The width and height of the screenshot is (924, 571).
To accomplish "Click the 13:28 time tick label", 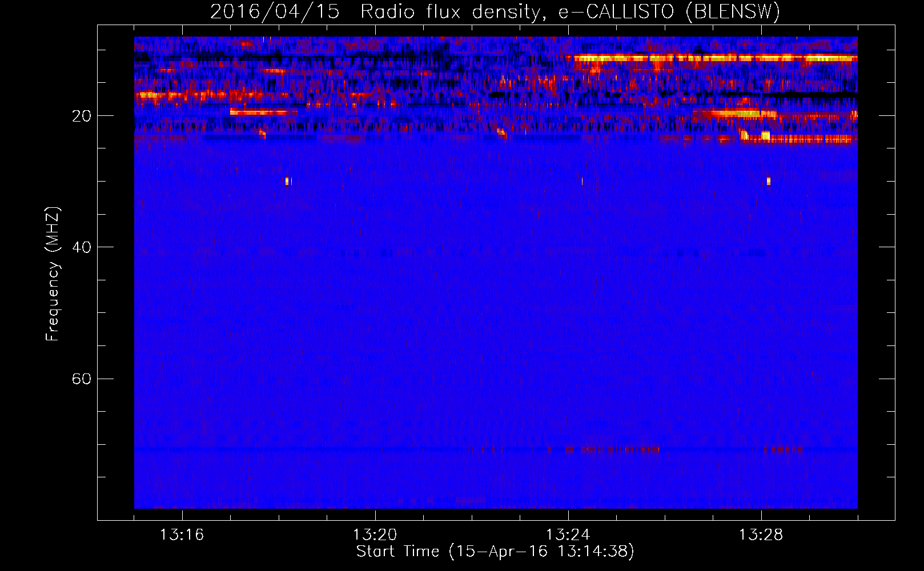I will tap(761, 535).
